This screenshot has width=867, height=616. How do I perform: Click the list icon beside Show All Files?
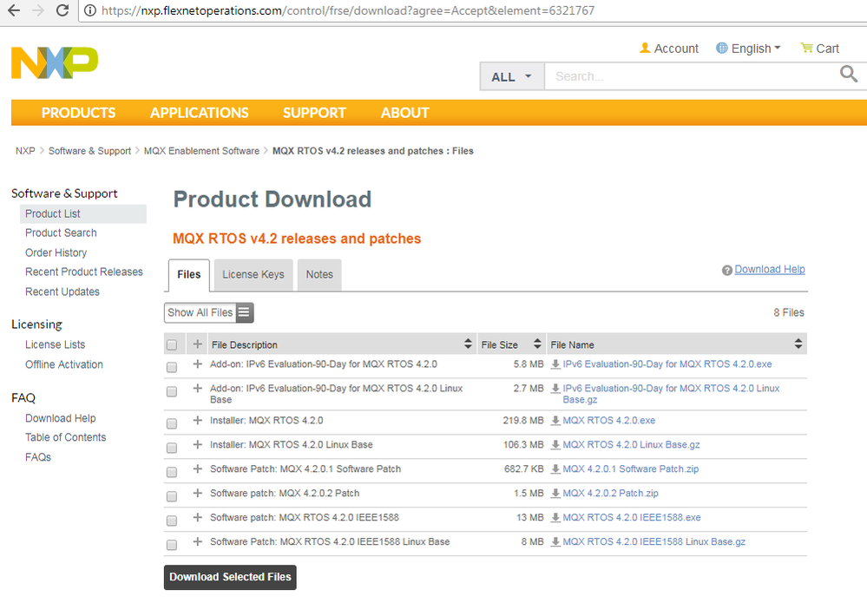click(244, 312)
